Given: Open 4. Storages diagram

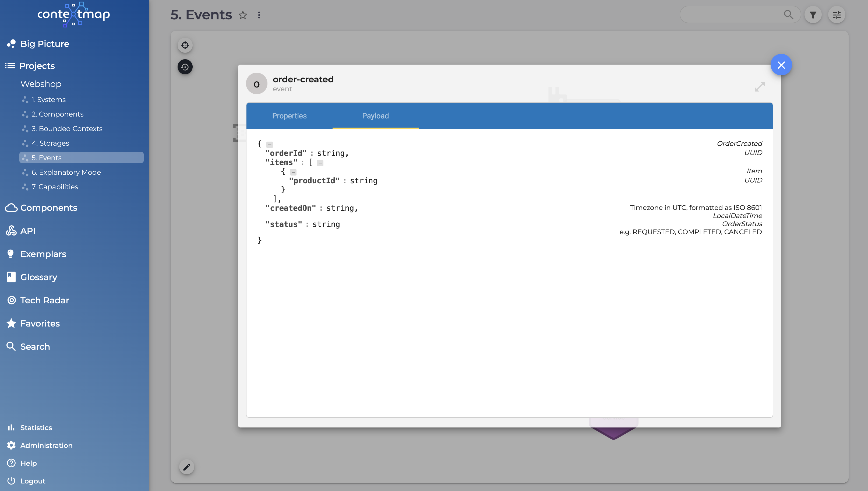Looking at the screenshot, I should coord(50,143).
